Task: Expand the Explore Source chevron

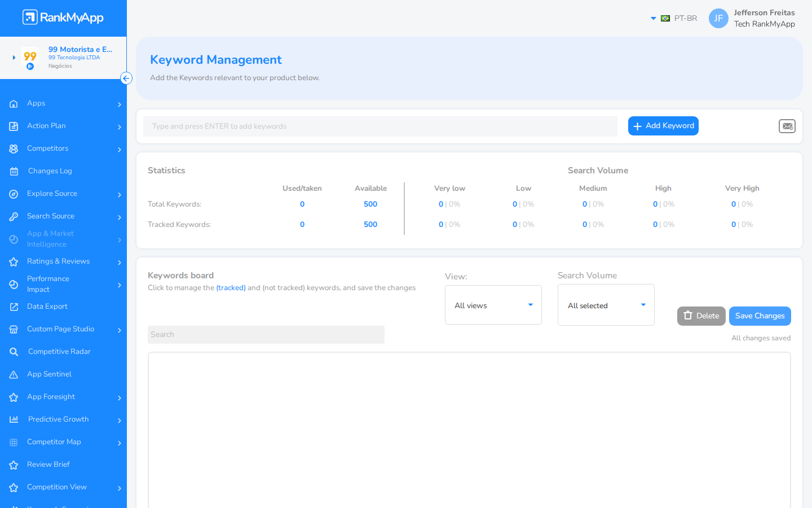Action: coord(120,195)
